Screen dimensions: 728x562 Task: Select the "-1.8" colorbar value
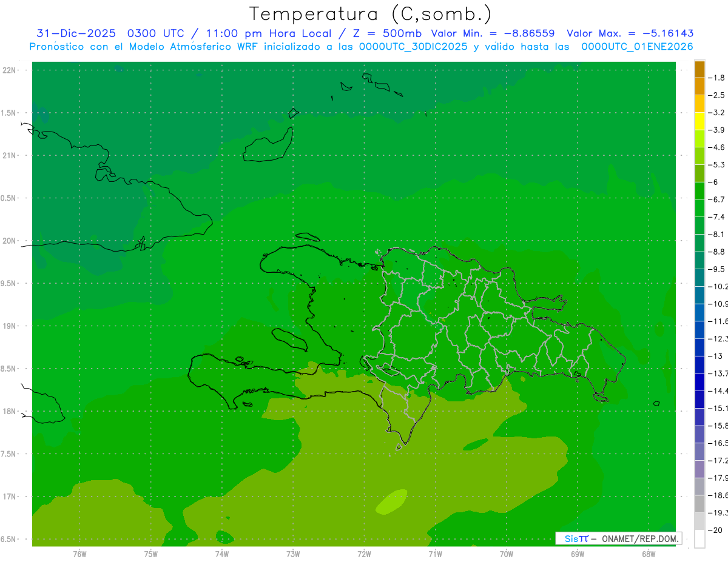717,78
